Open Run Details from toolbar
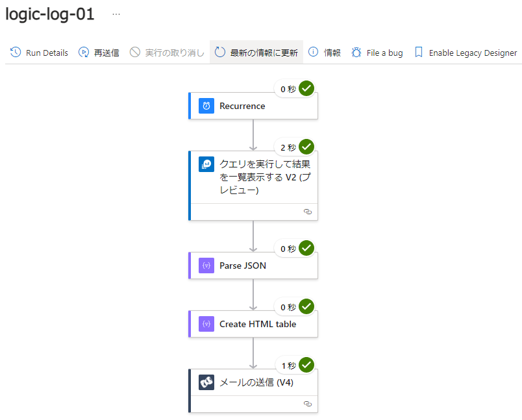Screen dimensions: 522x420 (39, 53)
